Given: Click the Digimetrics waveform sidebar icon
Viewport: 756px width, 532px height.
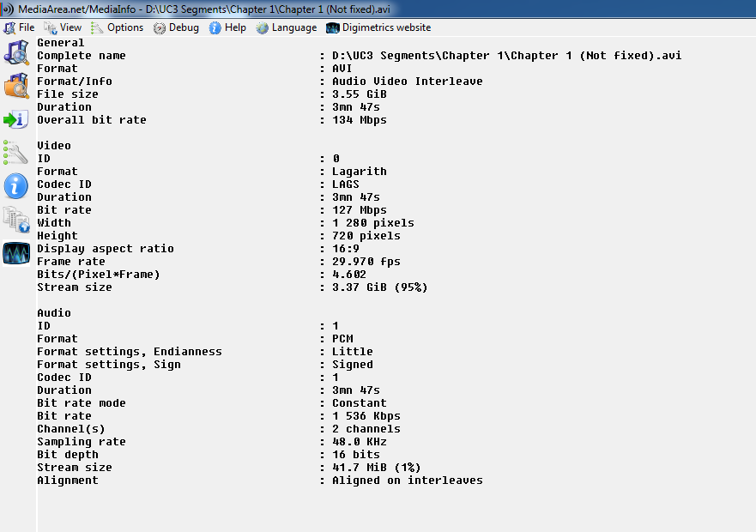Looking at the screenshot, I should (x=16, y=253).
